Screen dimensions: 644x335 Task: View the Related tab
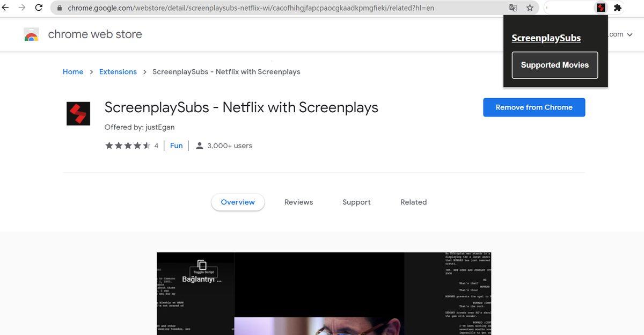413,202
